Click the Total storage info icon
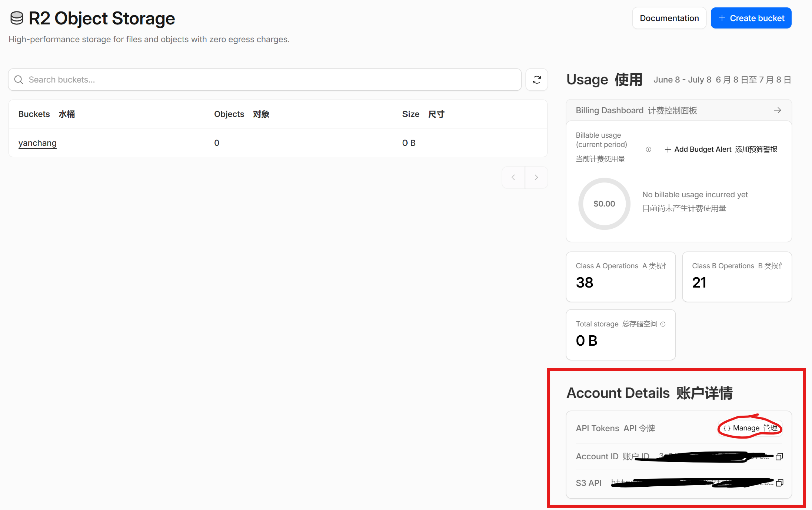The image size is (812, 510). coord(663,324)
